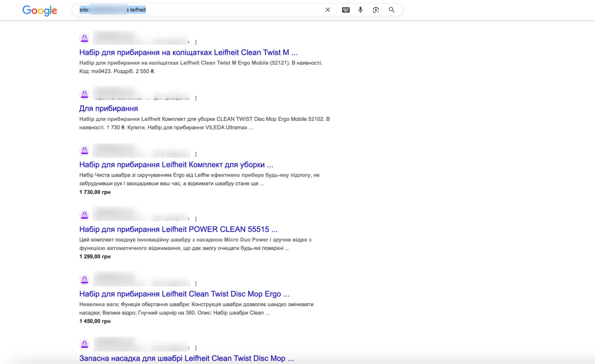Click the purple favicon of the POWER CLEAN result
Screen dimensions: 595x364
pos(85,215)
